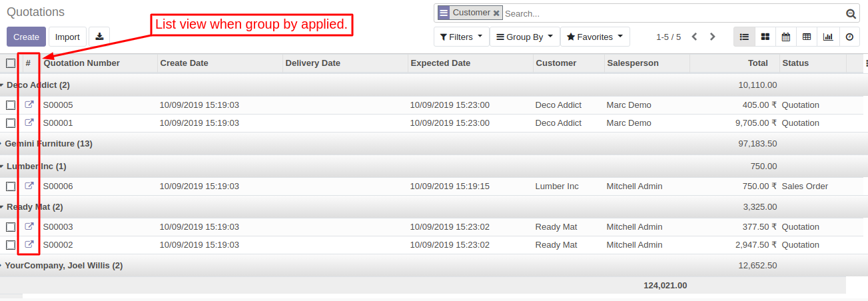Check the box for quotation S00006
Viewport: 868px width, 301px height.
(x=11, y=186)
